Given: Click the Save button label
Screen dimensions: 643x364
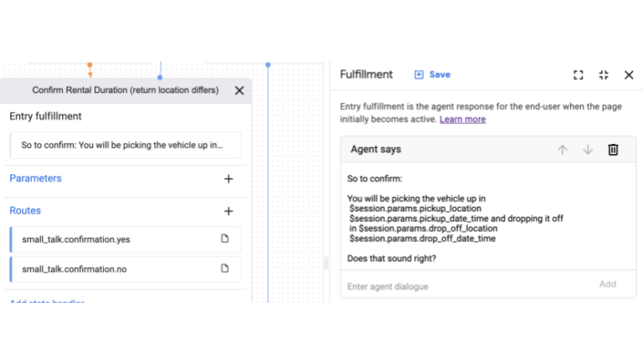Looking at the screenshot, I should (440, 74).
